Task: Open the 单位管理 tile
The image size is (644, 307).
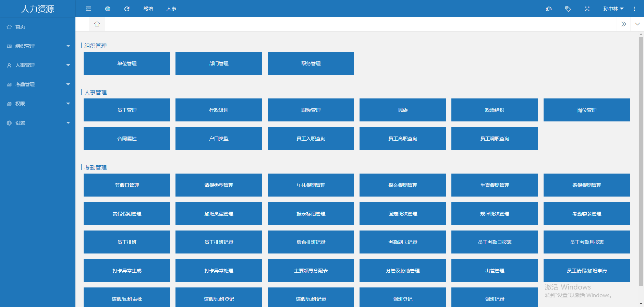Action: tap(127, 63)
